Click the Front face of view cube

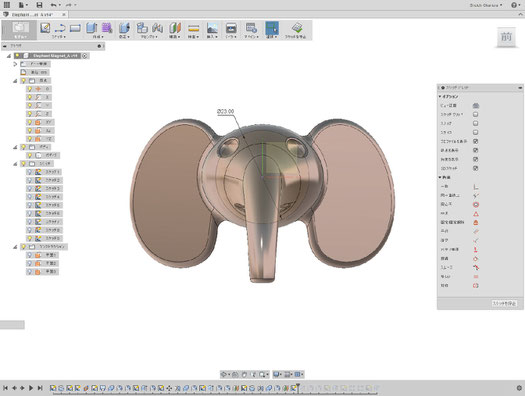click(506, 36)
